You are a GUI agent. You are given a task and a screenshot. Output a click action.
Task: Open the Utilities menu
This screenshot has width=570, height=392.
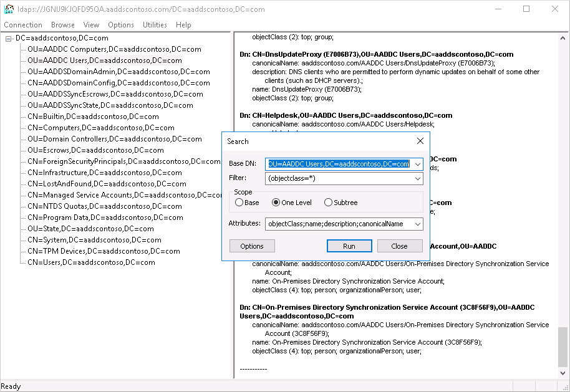[154, 25]
